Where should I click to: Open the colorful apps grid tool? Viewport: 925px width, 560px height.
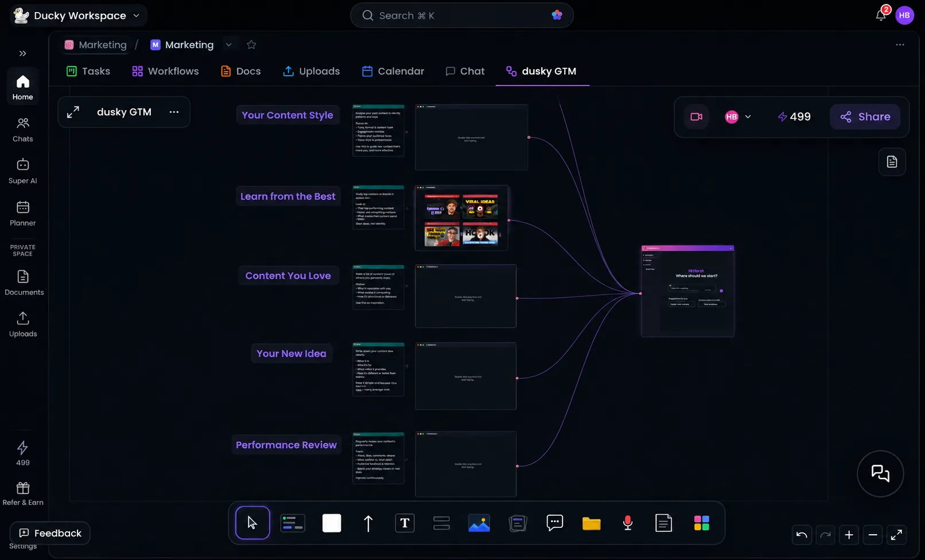[701, 523]
